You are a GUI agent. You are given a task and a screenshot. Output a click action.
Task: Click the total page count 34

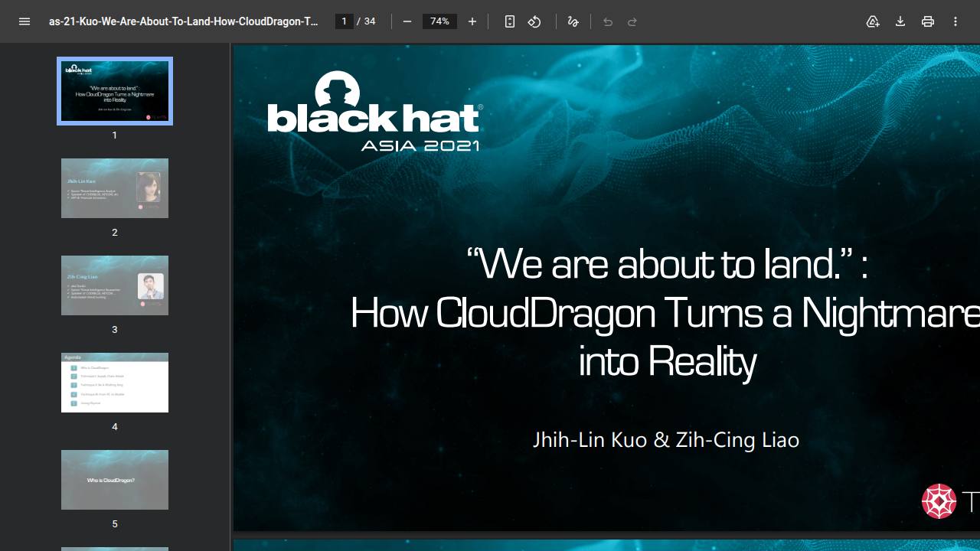tap(370, 21)
